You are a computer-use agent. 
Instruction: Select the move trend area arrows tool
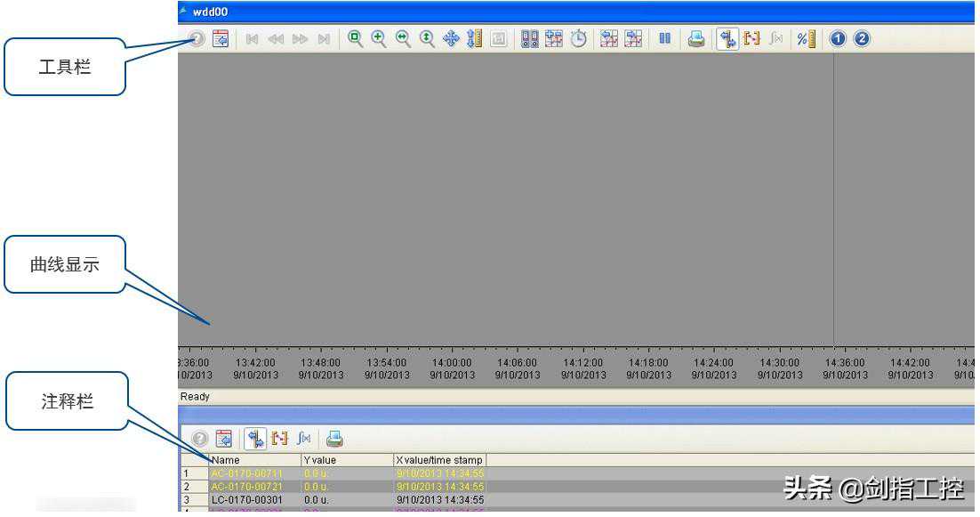tap(451, 39)
